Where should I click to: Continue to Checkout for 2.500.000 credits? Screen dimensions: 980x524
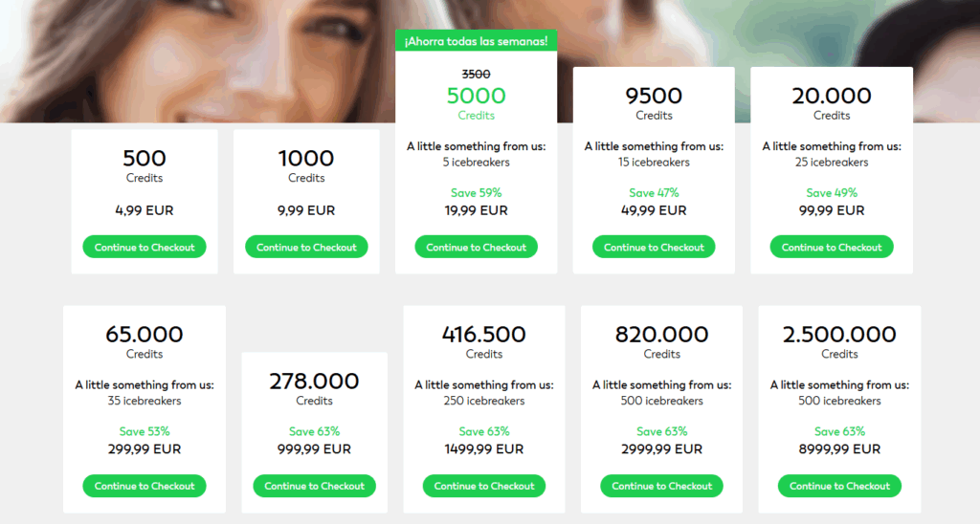tap(839, 486)
